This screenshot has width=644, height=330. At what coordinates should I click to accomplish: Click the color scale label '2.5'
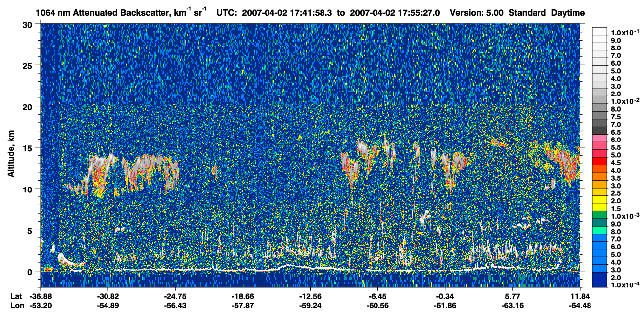[616, 194]
